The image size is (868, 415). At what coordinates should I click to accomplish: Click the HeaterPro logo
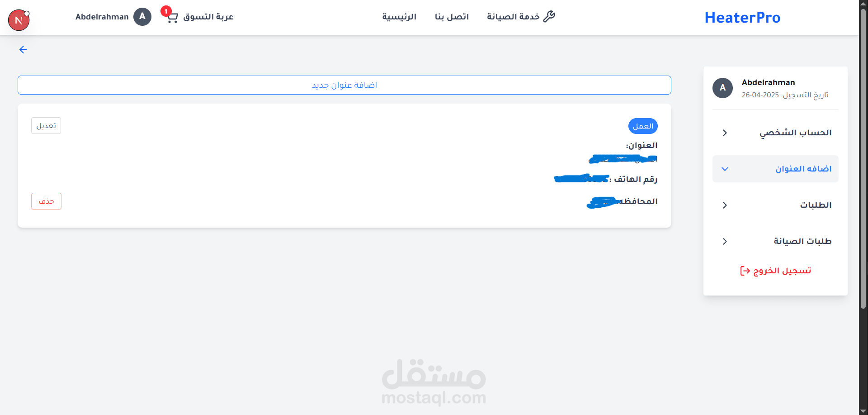tap(742, 17)
